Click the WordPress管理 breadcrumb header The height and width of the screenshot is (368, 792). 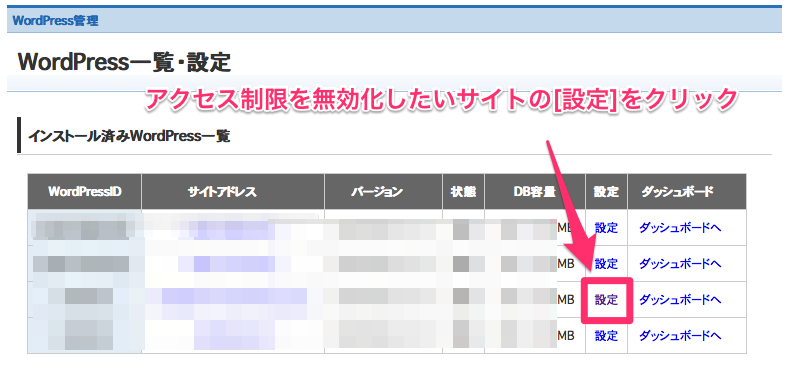point(56,21)
